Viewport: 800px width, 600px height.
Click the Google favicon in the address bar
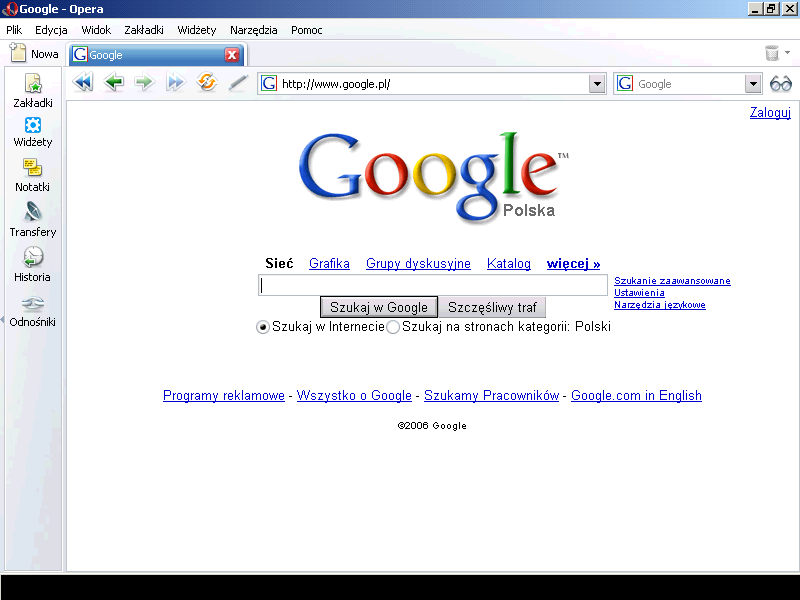point(269,83)
